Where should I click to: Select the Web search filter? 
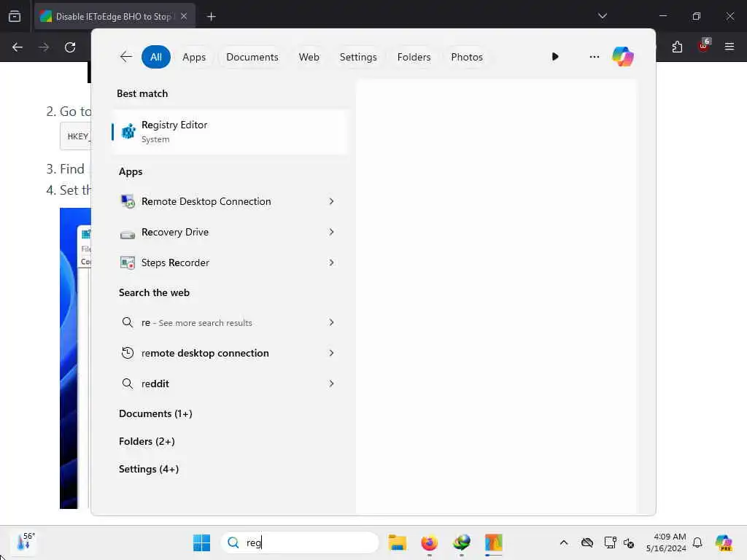pos(309,57)
